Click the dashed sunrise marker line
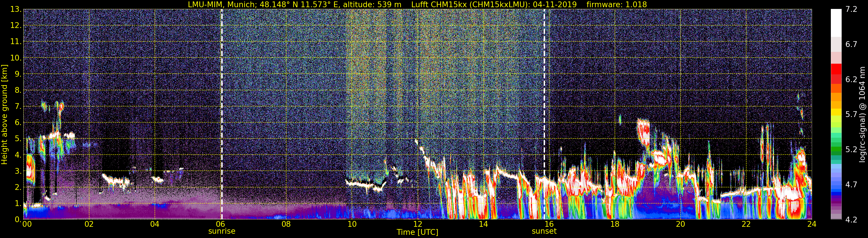 (x=222, y=114)
